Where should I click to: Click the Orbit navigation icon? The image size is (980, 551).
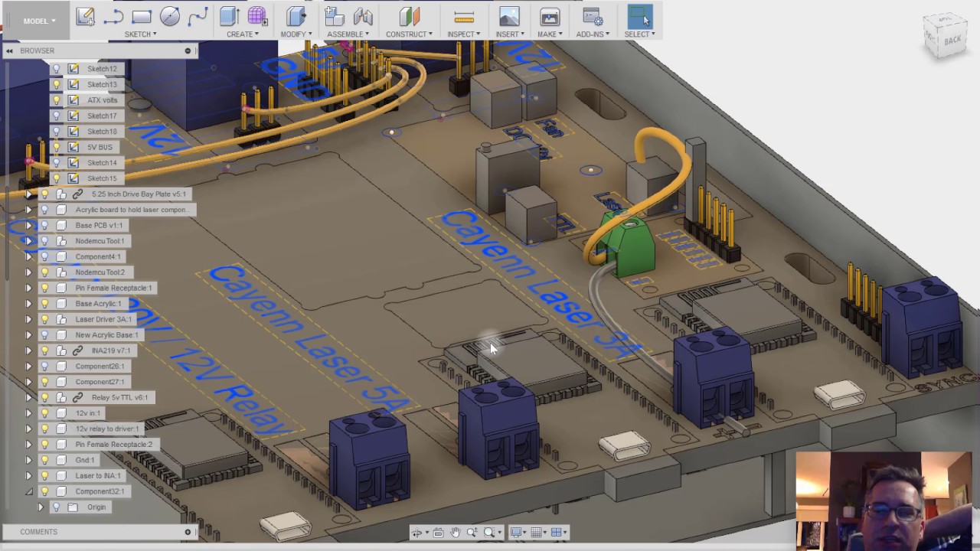pyautogui.click(x=417, y=533)
